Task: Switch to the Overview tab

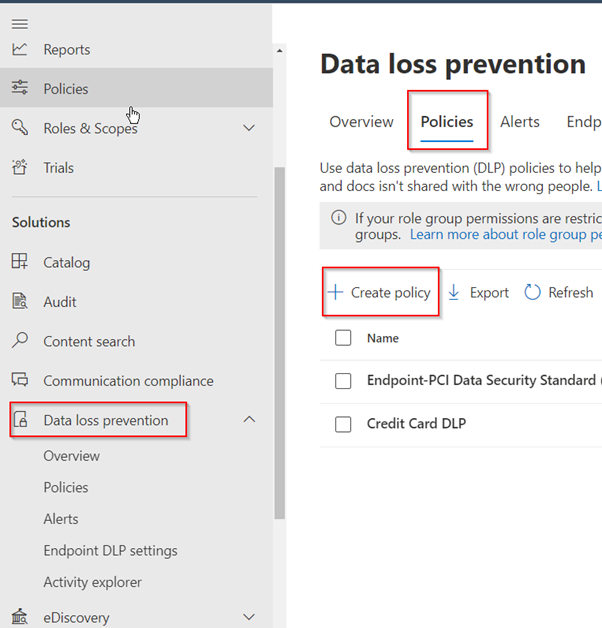Action: coord(361,122)
